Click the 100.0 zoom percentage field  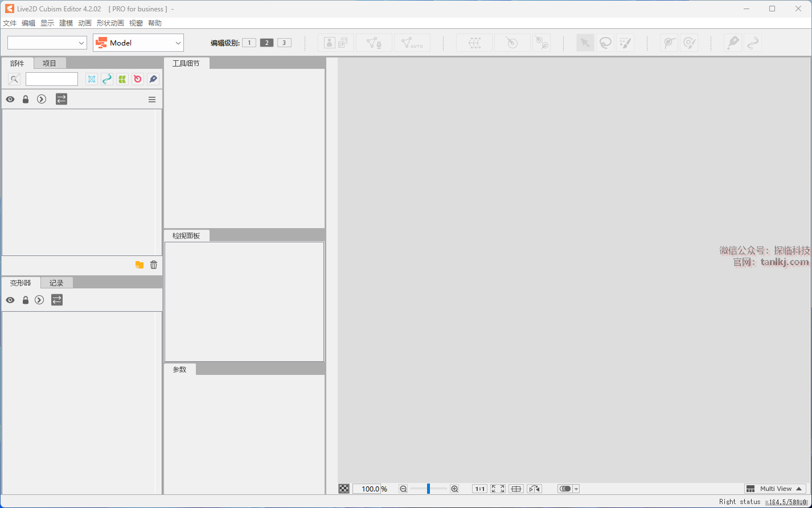(367, 489)
